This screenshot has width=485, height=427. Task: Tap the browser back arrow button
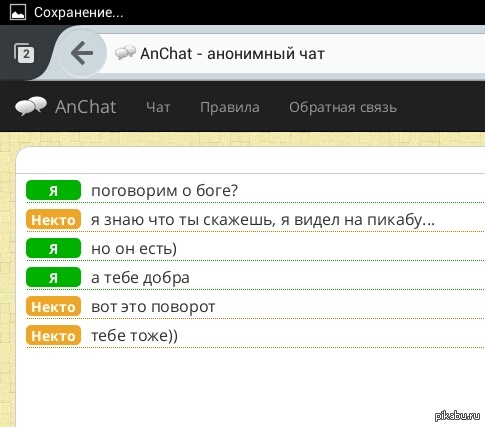pyautogui.click(x=82, y=53)
